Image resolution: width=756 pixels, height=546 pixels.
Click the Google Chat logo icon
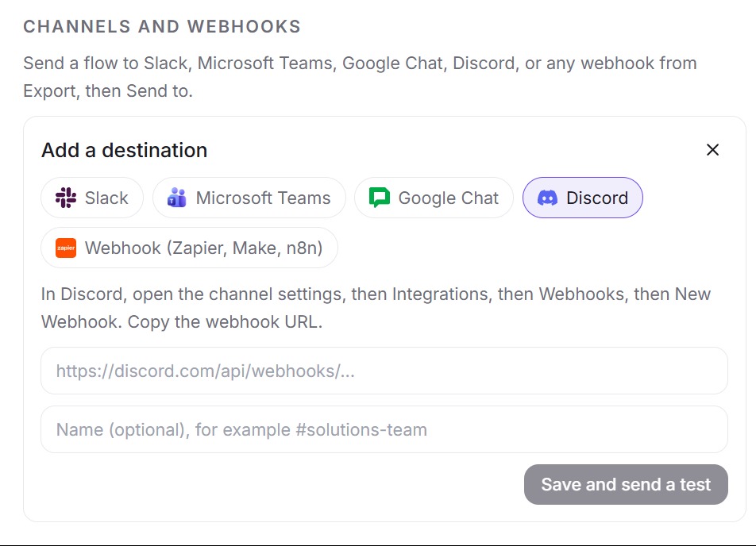[x=380, y=198]
